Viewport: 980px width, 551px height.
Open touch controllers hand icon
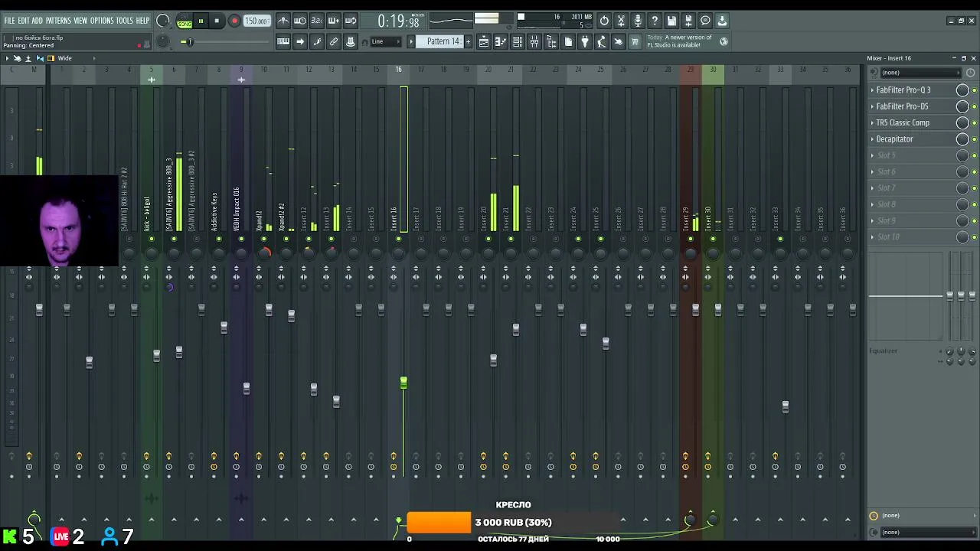click(x=619, y=41)
